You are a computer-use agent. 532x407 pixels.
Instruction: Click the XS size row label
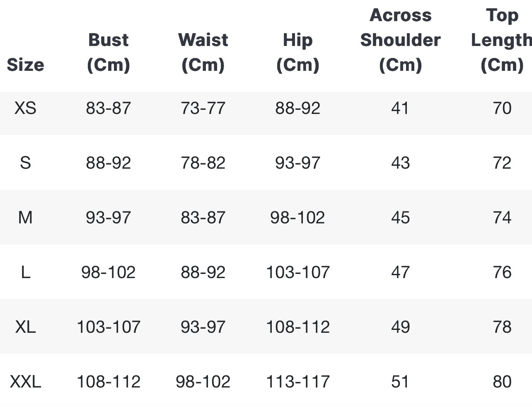(x=25, y=108)
